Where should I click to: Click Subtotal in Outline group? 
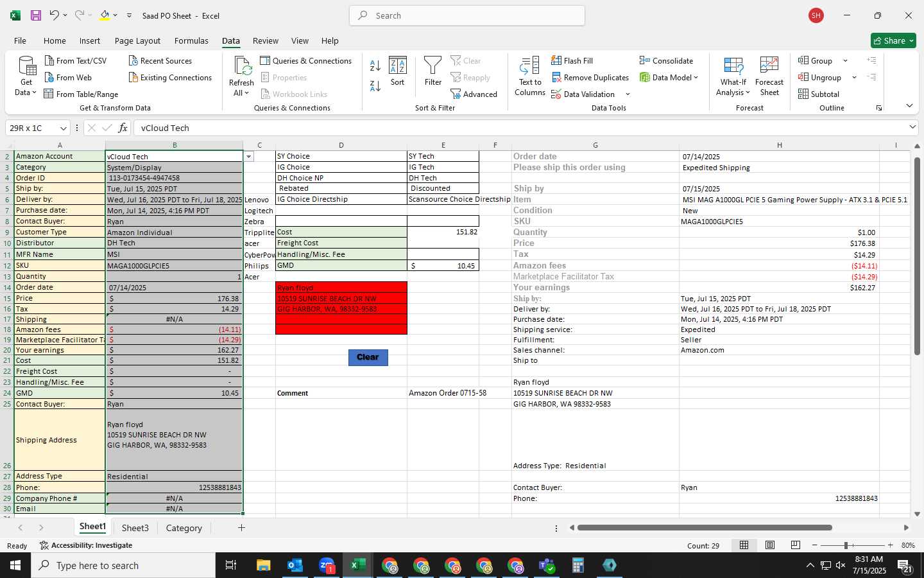coord(818,94)
